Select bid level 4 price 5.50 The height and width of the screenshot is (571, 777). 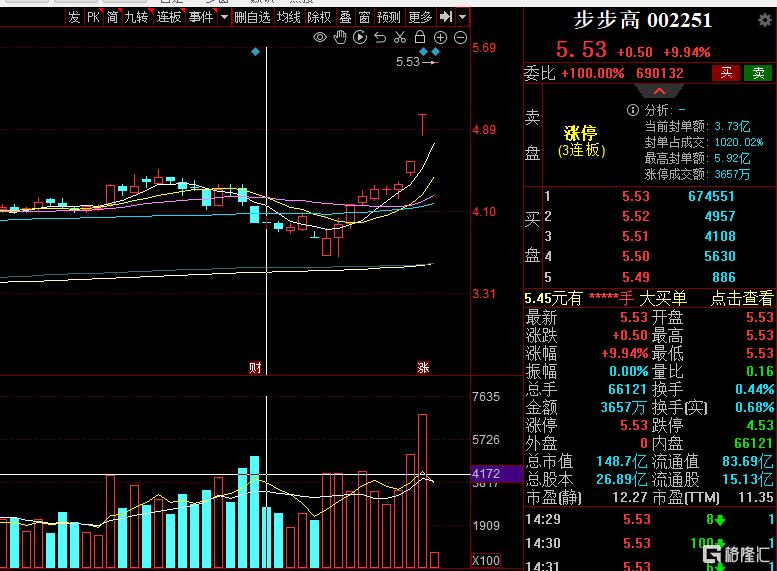pos(636,256)
